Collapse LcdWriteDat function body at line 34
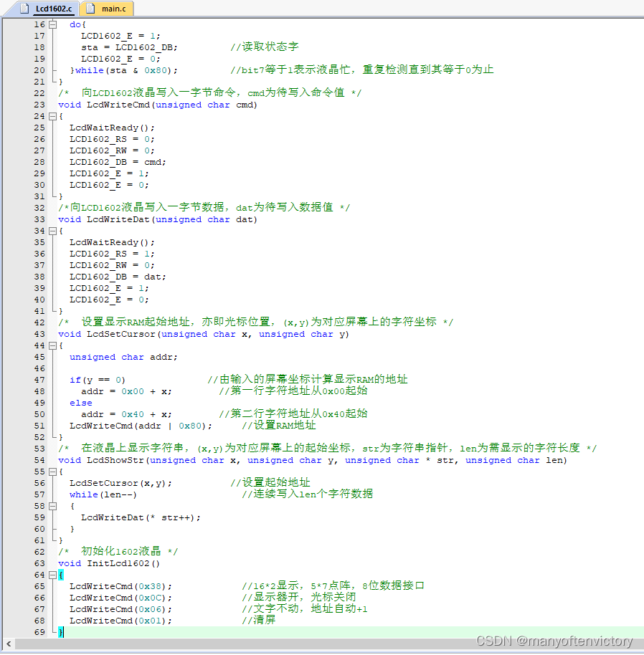The width and height of the screenshot is (644, 655). tap(52, 231)
